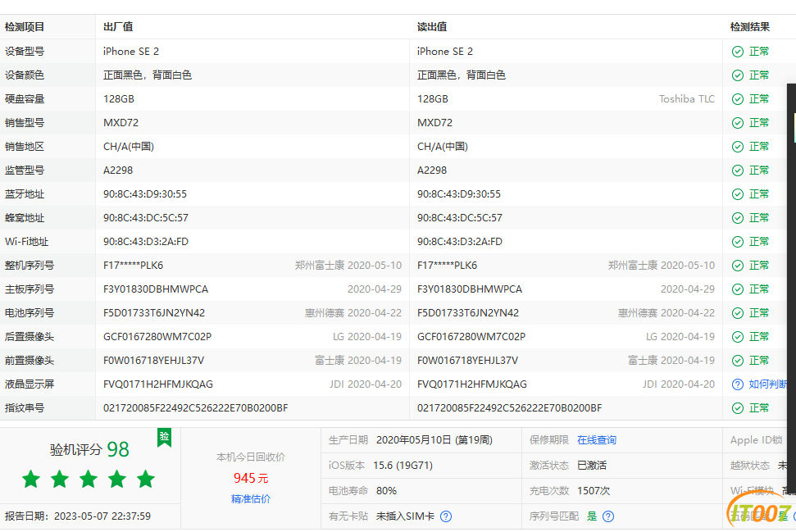Click the green check icon in 监管型号 row

[x=738, y=171]
